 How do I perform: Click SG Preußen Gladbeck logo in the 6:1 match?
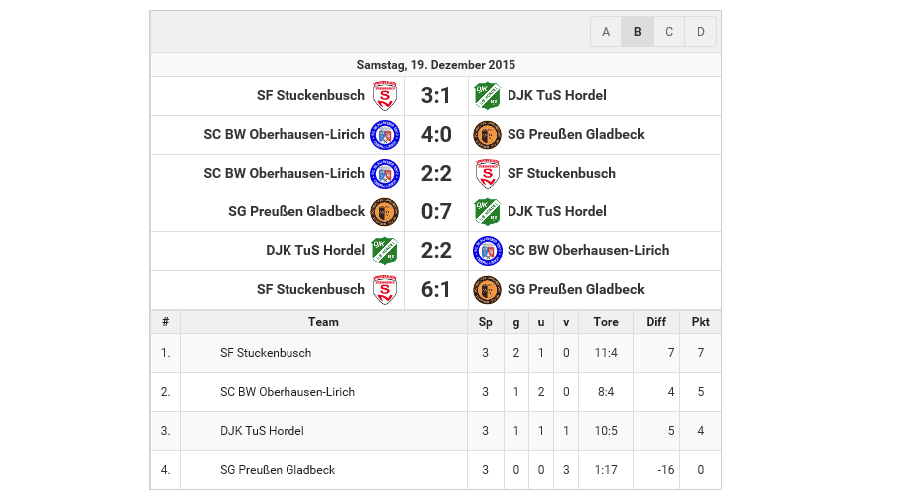487,290
